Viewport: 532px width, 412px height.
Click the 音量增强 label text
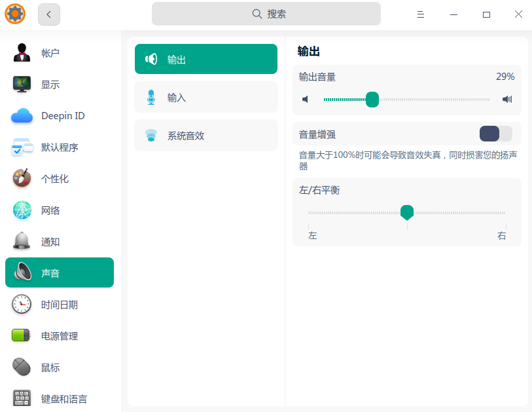(x=317, y=134)
